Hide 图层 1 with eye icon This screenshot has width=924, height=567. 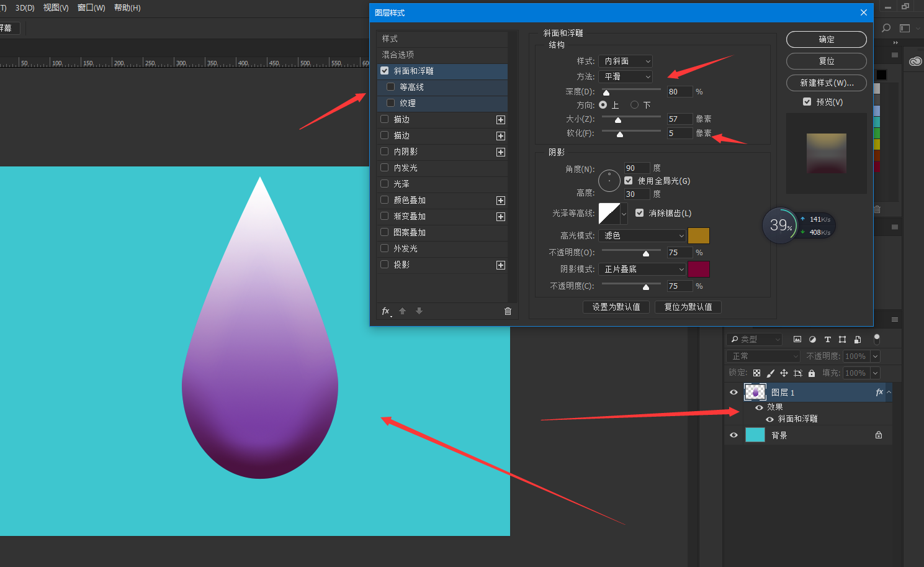[x=733, y=392]
